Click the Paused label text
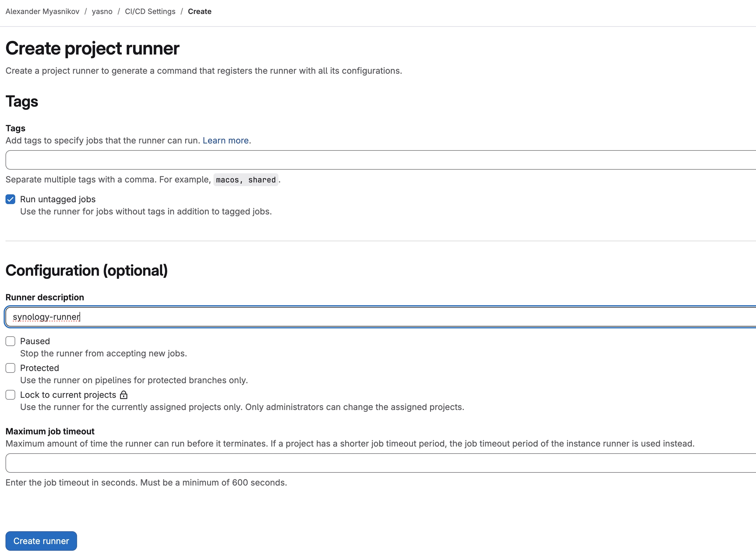The width and height of the screenshot is (756, 555). point(35,341)
